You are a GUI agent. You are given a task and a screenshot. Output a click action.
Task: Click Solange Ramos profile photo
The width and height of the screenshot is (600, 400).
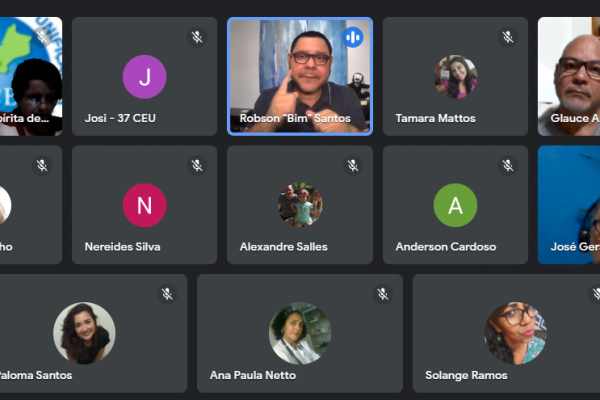click(515, 333)
